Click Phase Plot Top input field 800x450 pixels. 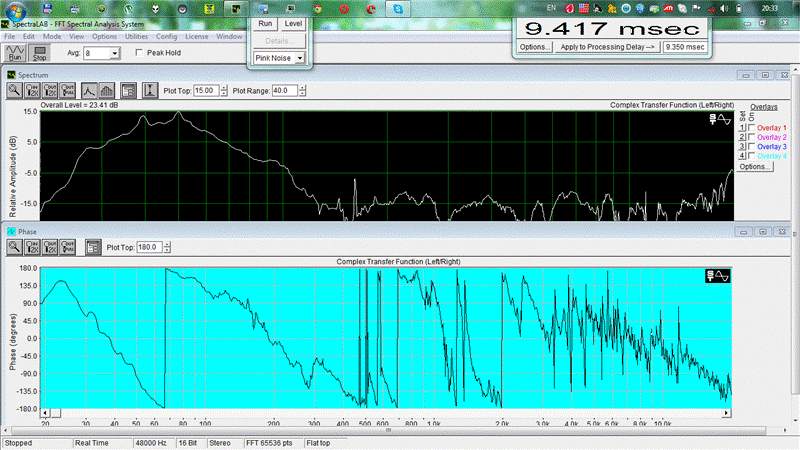click(149, 247)
